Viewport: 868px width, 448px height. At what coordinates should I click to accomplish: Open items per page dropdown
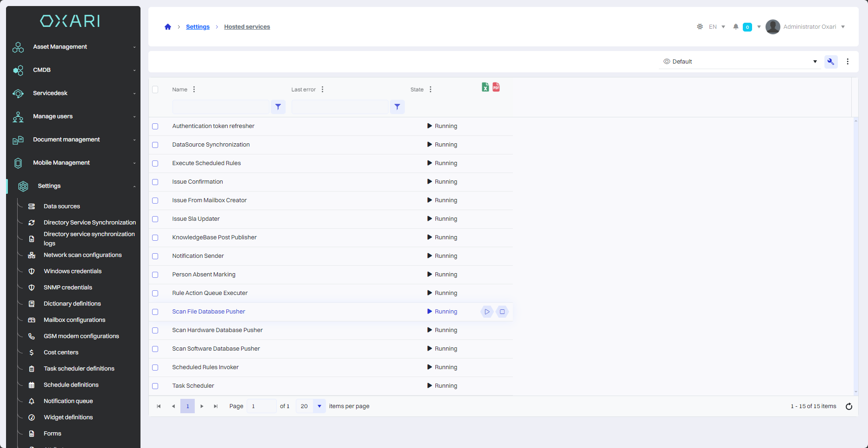point(319,406)
